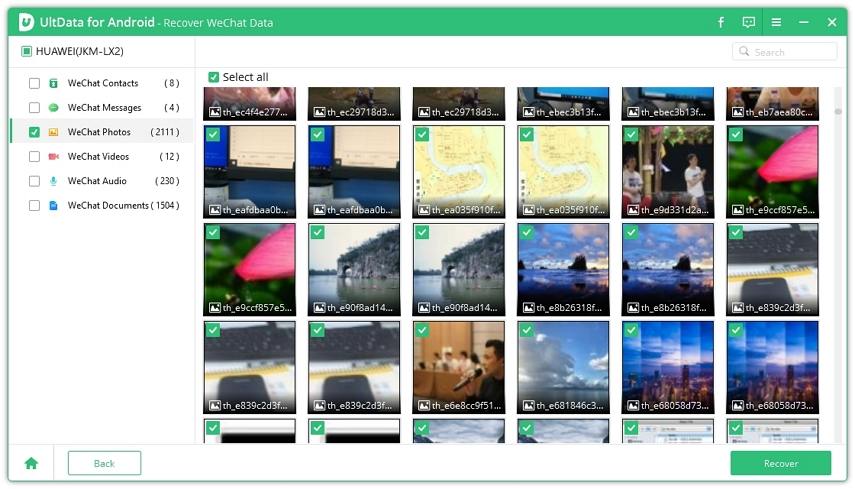This screenshot has width=855, height=489.
Task: Select the WeChat Audio category
Action: (97, 181)
